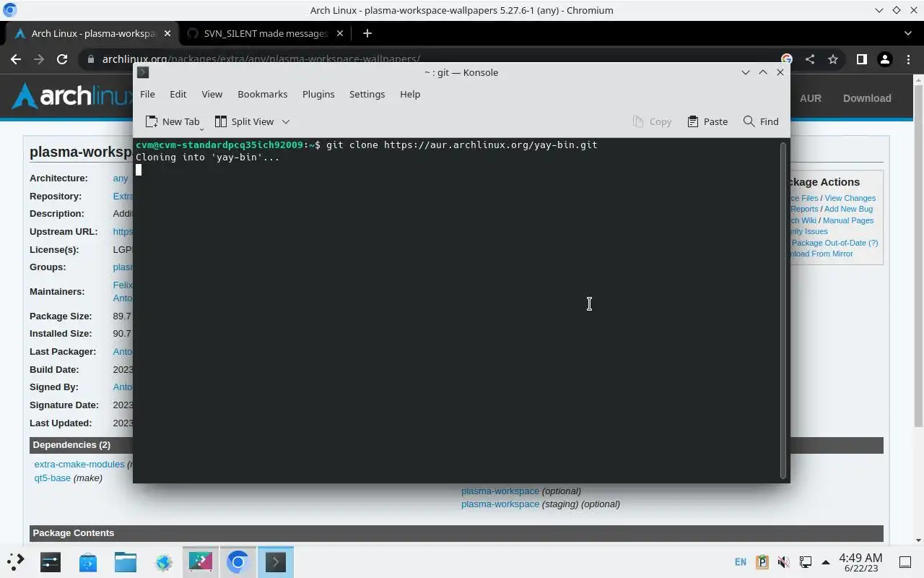This screenshot has height=578, width=924.
Task: Click the EN keyboard layout indicator
Action: (741, 561)
